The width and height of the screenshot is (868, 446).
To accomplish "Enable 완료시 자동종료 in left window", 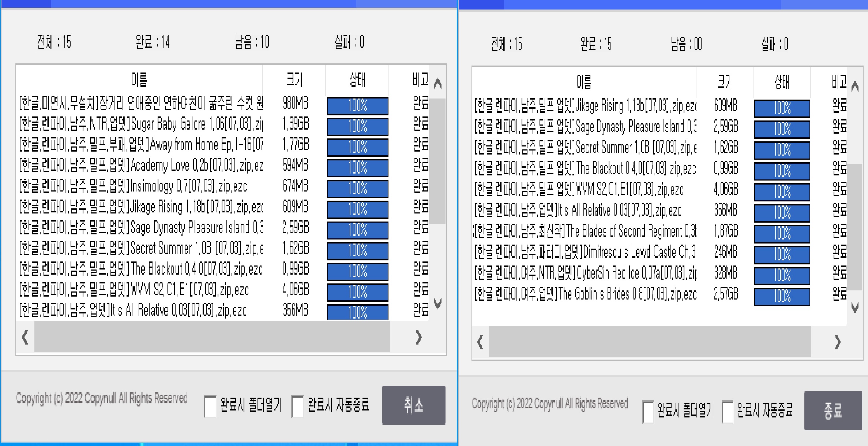I will tap(297, 406).
